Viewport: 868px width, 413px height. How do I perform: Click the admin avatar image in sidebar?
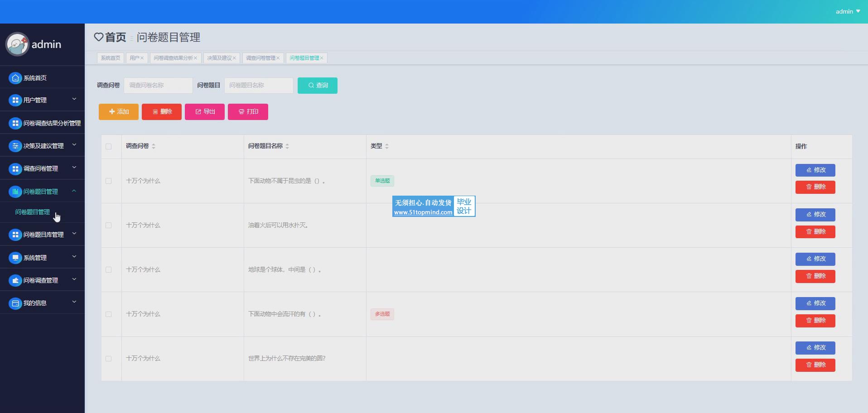click(17, 44)
